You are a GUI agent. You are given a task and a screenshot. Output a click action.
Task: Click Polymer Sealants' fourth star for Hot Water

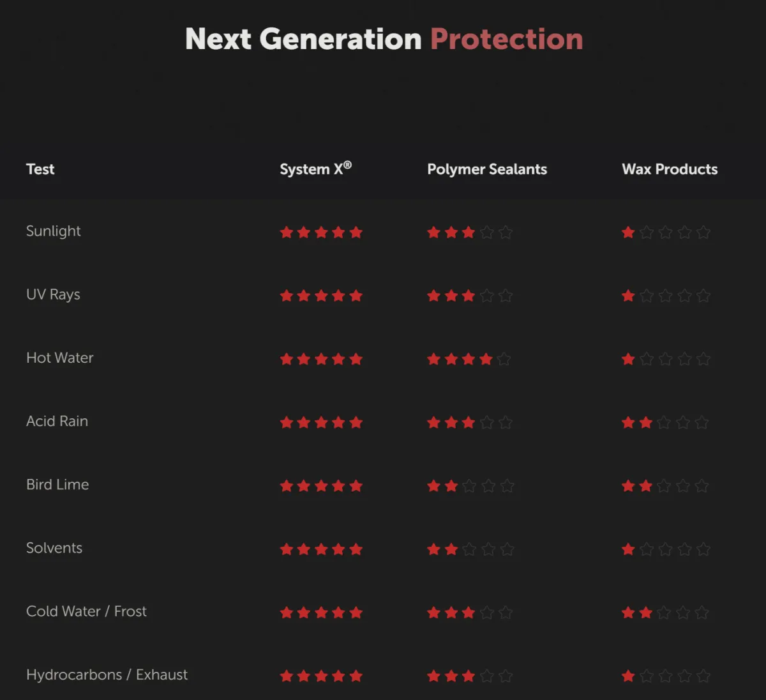(486, 359)
